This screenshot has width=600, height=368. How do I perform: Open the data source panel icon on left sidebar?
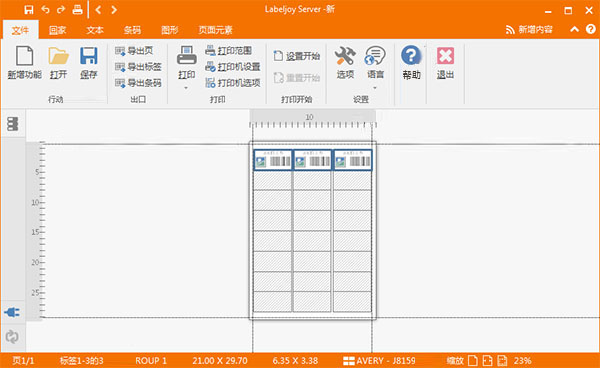pos(13,124)
